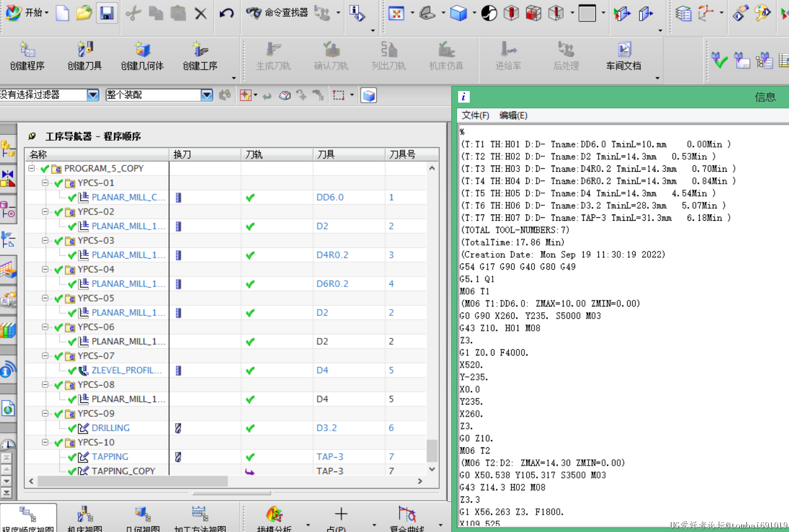This screenshot has height=532, width=789.
Task: Click the blue shaded cube view icon
Action: [459, 13]
